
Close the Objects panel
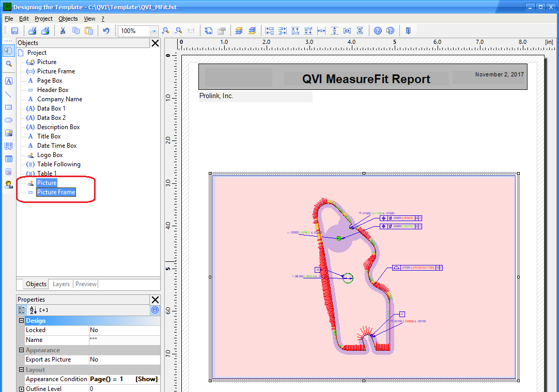(x=156, y=43)
